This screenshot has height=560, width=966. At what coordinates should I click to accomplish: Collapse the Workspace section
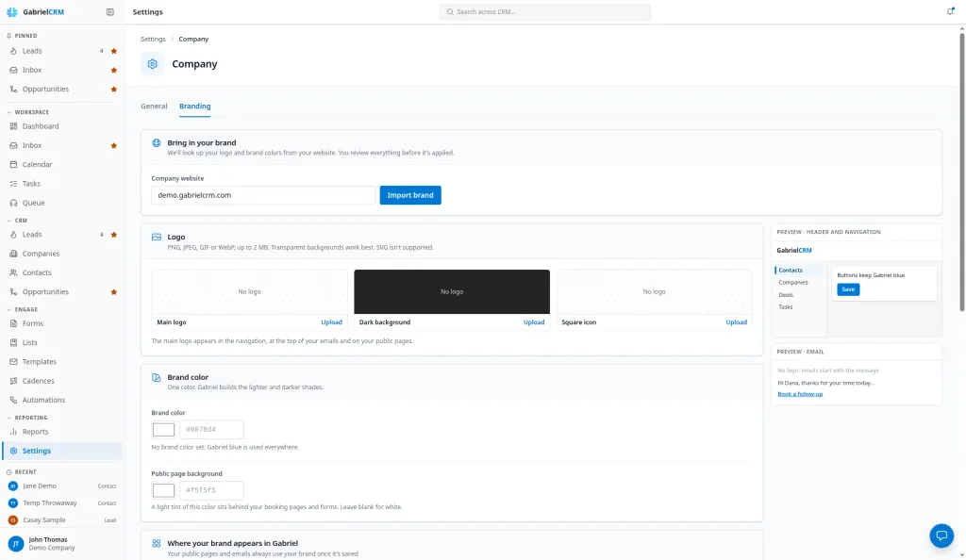click(x=9, y=112)
